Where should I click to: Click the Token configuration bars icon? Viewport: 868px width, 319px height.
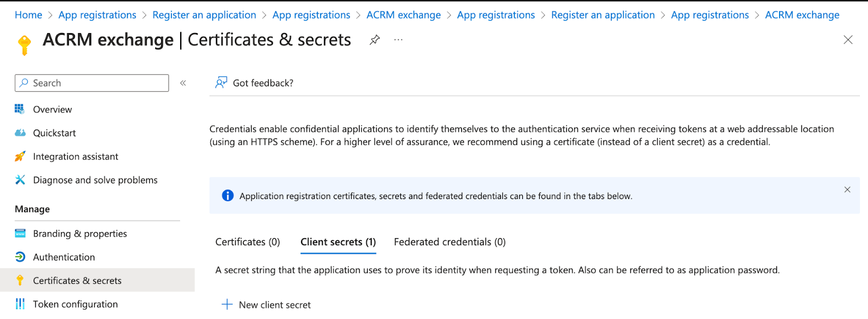(x=20, y=304)
